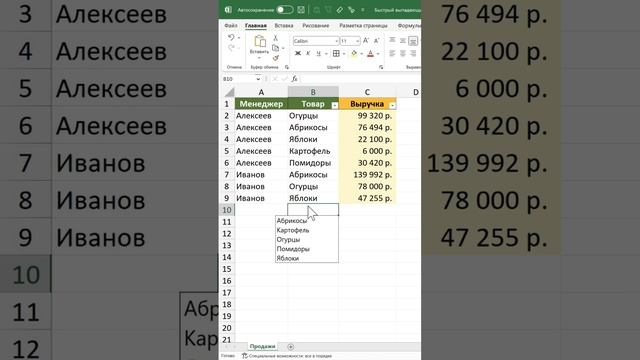Viewport: 640px width, 360px height.
Task: Select cell Картофель in row 5
Action: point(313,151)
